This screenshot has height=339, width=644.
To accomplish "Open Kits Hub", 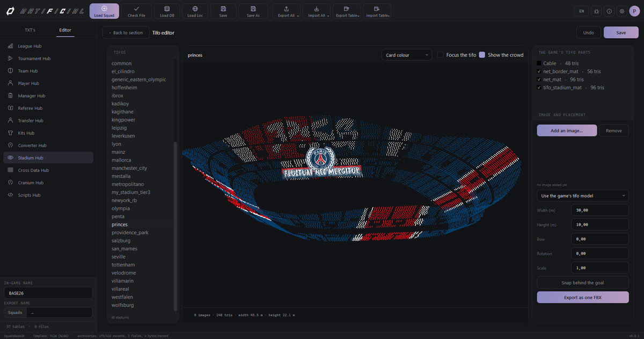I will point(48,133).
